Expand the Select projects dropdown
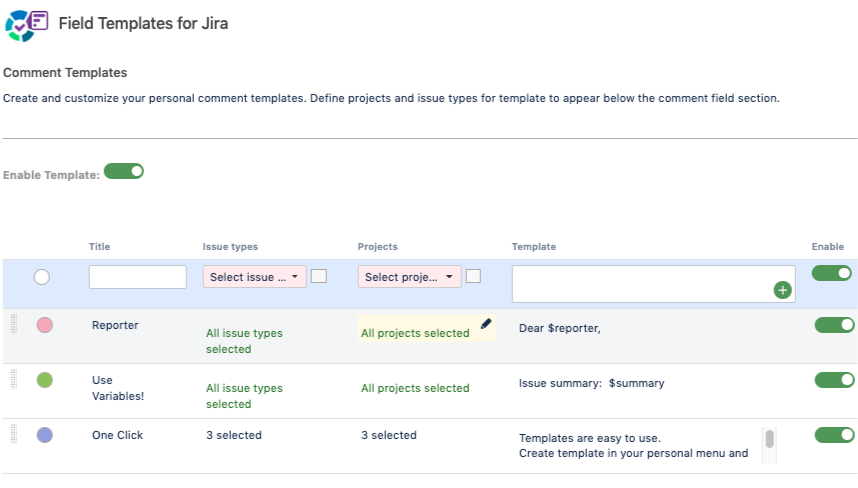858x488 pixels. click(x=410, y=277)
